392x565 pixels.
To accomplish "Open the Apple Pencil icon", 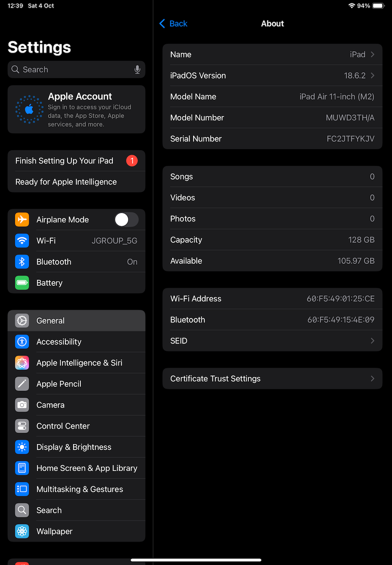I will coord(22,384).
